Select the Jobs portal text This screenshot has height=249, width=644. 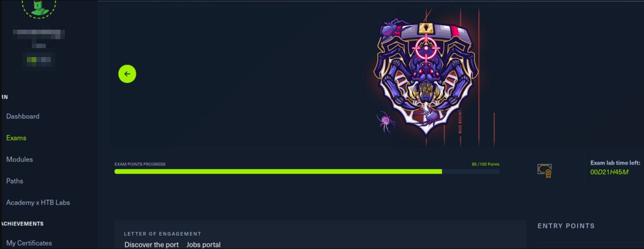click(x=203, y=245)
